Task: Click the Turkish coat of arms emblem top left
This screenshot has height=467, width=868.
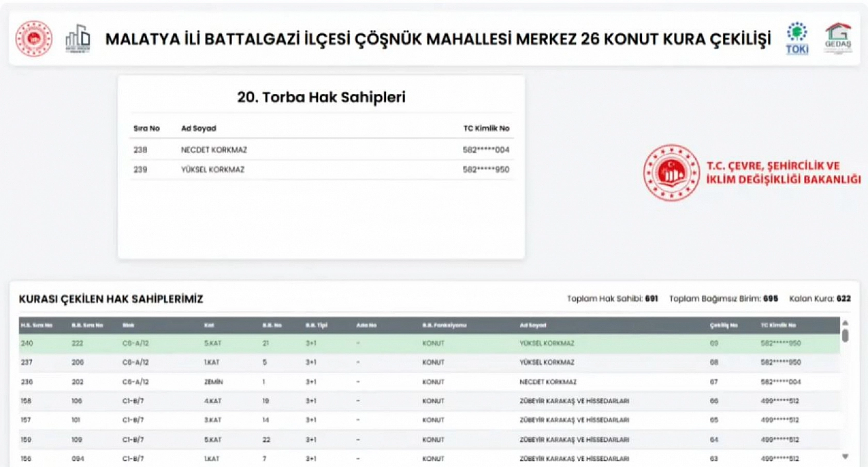Action: pos(34,38)
